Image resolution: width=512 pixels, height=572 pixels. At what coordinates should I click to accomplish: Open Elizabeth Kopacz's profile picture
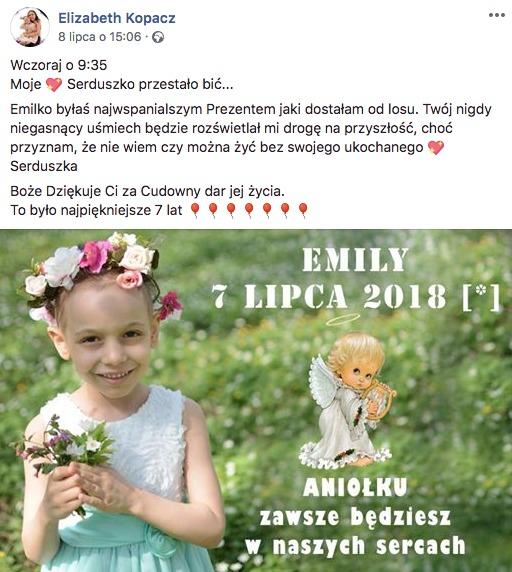click(30, 27)
